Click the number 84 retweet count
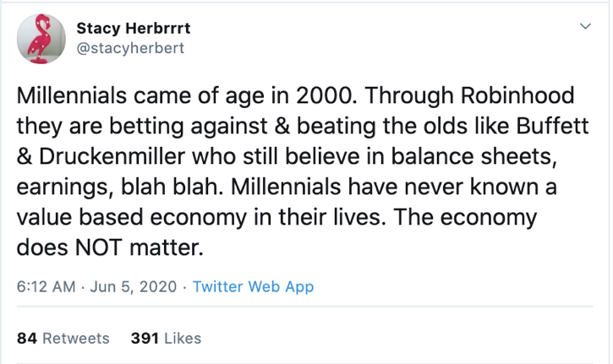This screenshot has height=364, width=613. coord(26,338)
